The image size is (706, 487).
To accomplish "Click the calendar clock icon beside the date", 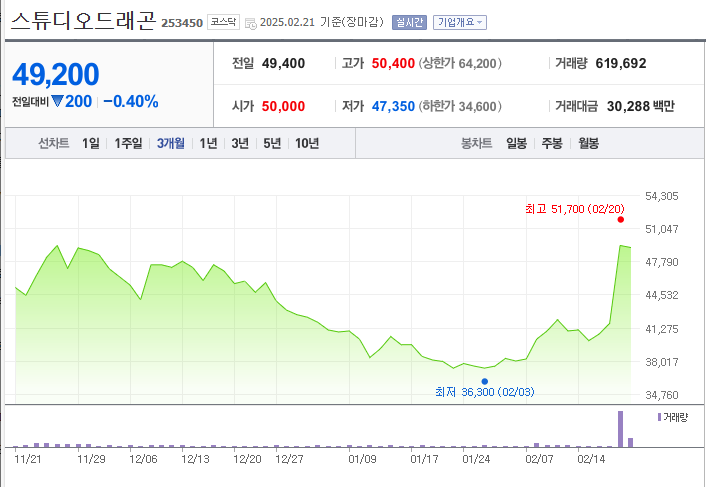I will [251, 23].
